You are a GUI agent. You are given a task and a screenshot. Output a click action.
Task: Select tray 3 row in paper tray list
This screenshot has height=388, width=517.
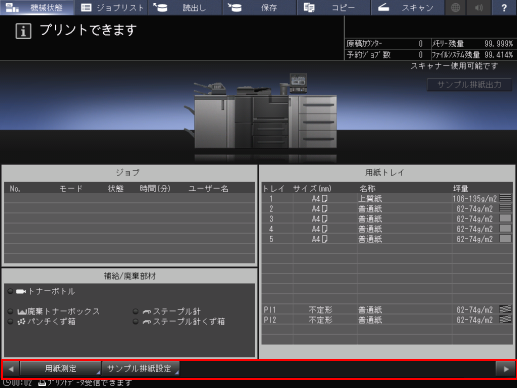pyautogui.click(x=387, y=219)
